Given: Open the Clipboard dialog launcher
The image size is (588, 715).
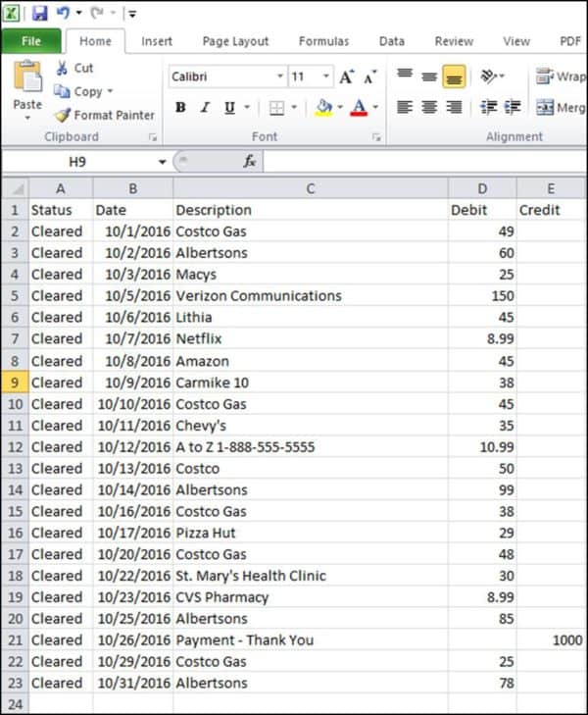Looking at the screenshot, I should (153, 137).
